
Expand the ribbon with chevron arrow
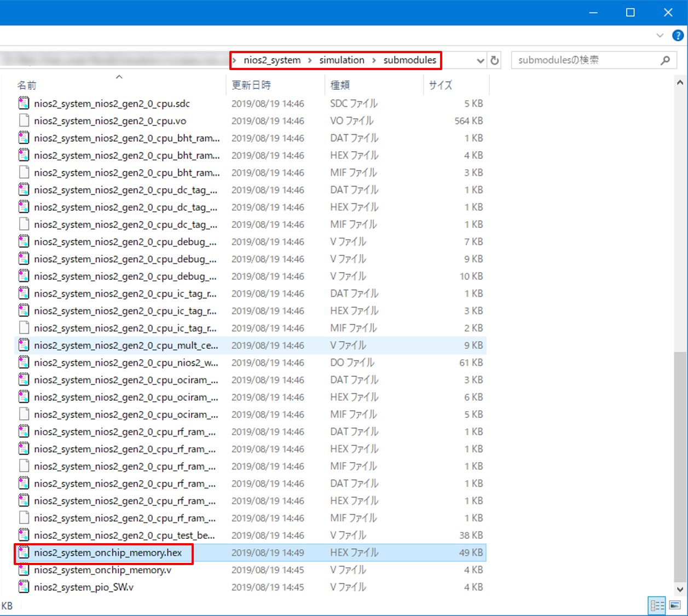[660, 36]
